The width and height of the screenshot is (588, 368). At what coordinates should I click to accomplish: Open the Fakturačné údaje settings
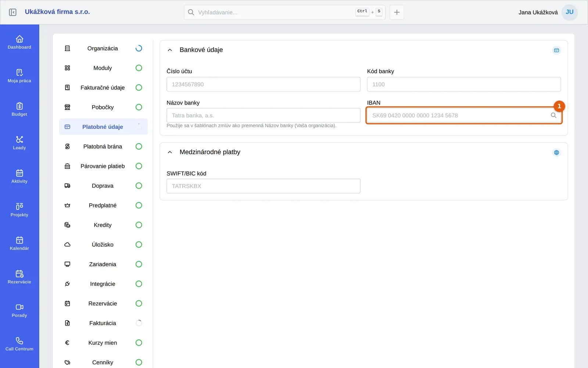103,88
